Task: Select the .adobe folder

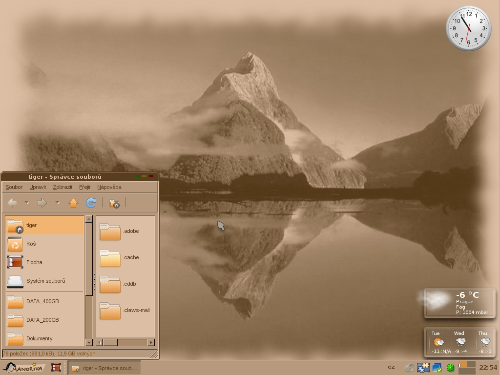Action: pyautogui.click(x=119, y=231)
